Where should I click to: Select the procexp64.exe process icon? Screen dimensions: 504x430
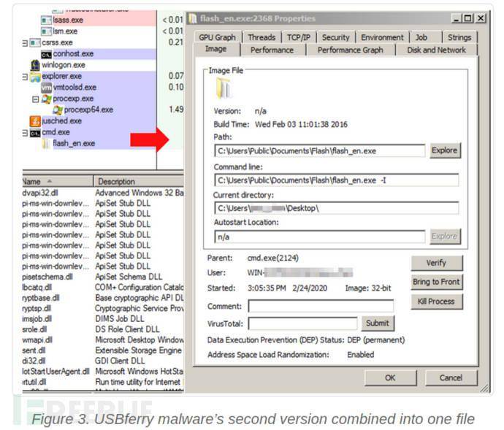pyautogui.click(x=58, y=110)
